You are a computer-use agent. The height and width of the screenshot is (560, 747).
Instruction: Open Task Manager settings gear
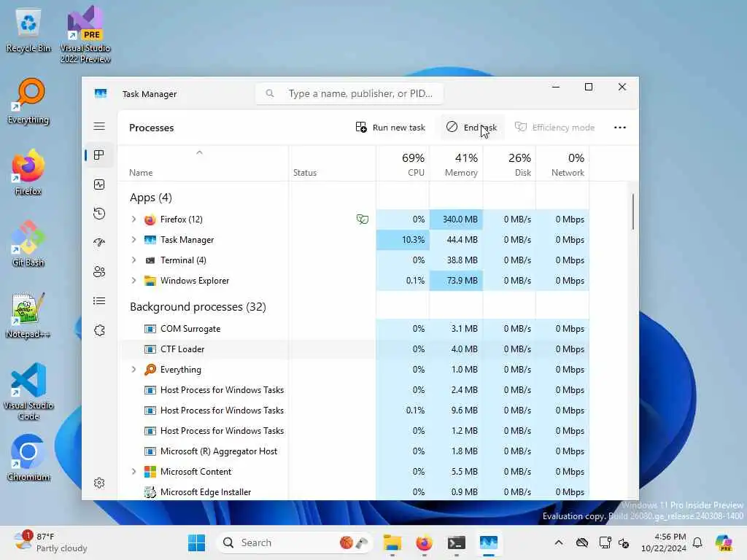99,483
